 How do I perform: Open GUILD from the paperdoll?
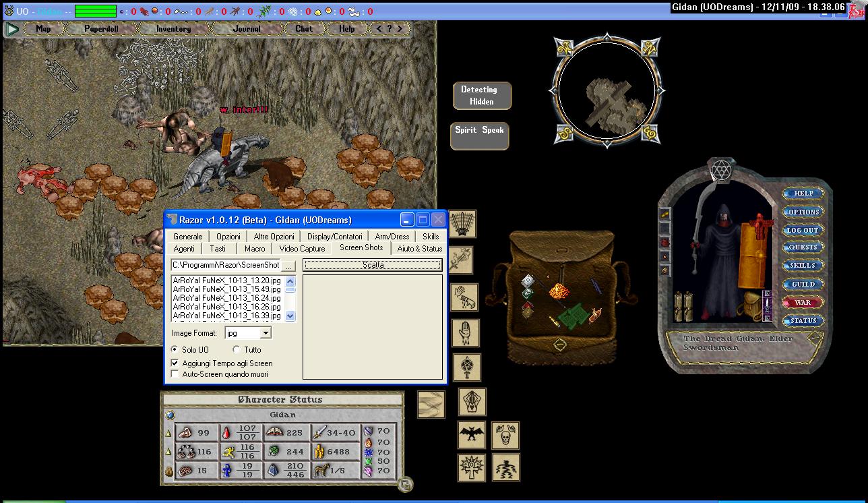click(803, 284)
